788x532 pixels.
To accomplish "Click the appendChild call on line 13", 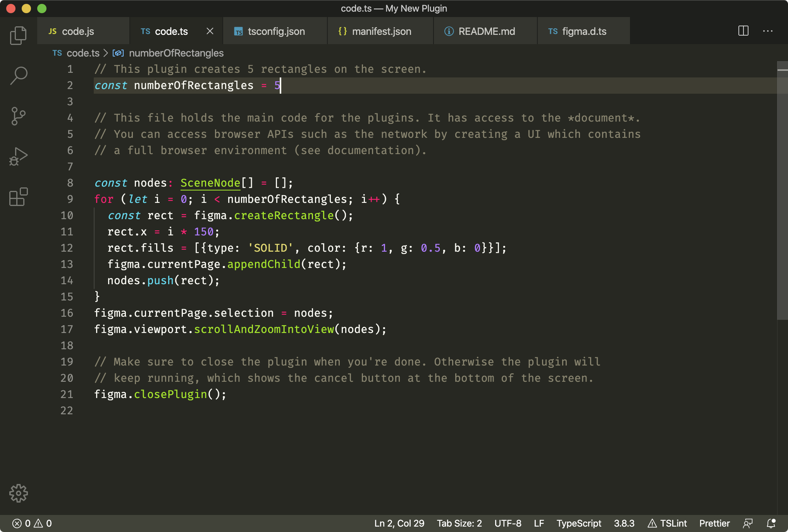I will point(264,264).
